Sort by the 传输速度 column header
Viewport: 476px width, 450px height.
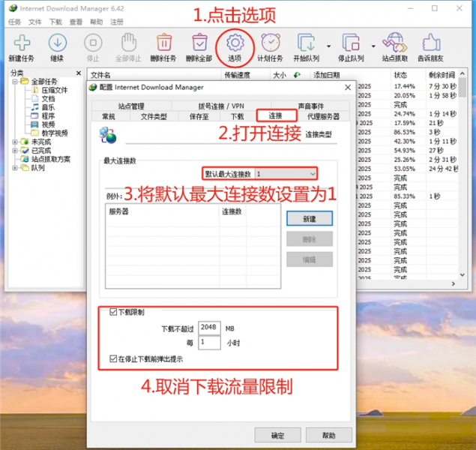click(245, 75)
